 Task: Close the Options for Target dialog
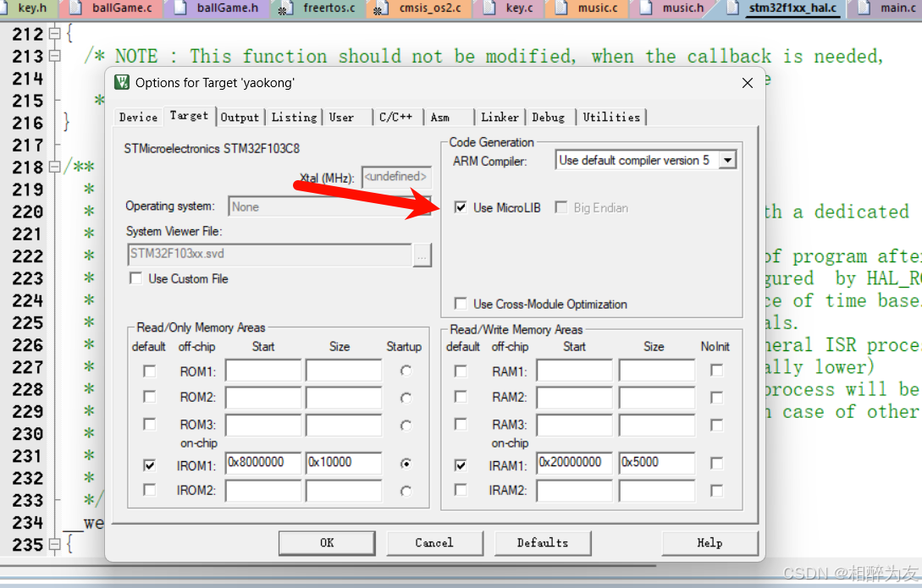click(x=748, y=83)
